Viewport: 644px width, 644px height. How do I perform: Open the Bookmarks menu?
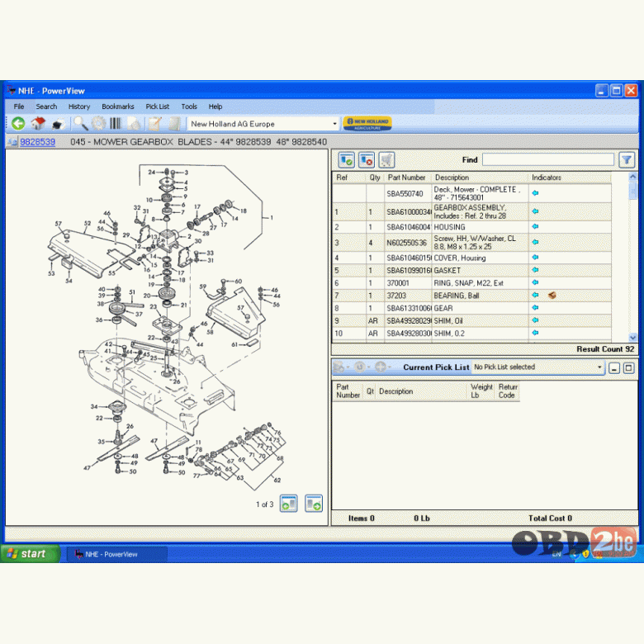coord(118,107)
